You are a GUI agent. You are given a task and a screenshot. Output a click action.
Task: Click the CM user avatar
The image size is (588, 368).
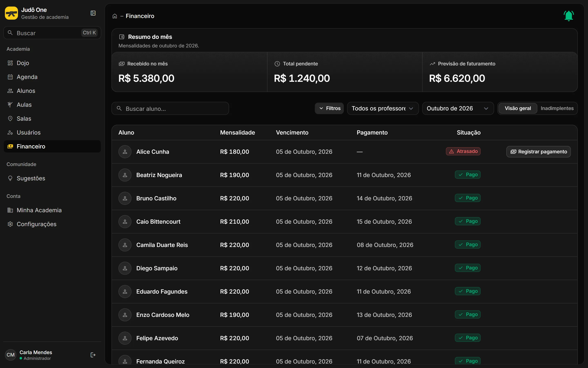(x=10, y=355)
